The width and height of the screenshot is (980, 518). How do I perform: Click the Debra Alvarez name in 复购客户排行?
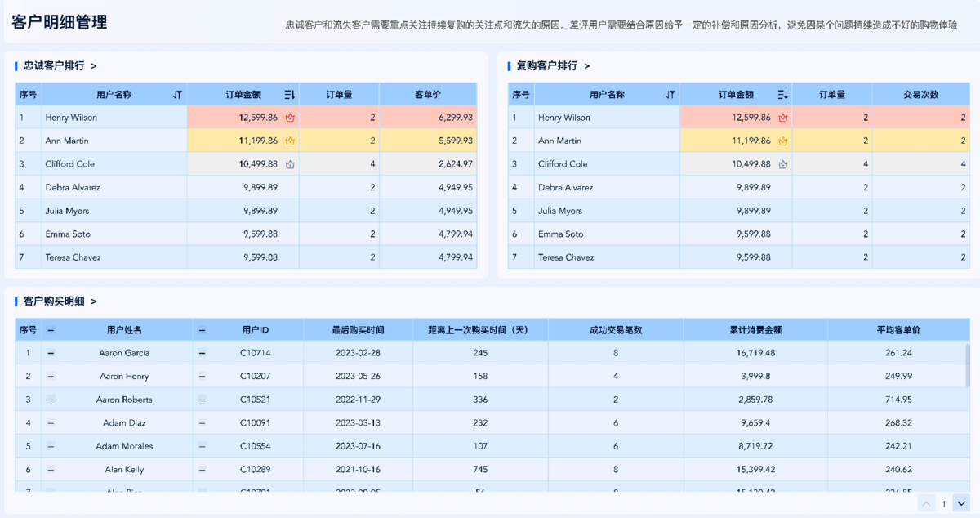[x=566, y=188]
